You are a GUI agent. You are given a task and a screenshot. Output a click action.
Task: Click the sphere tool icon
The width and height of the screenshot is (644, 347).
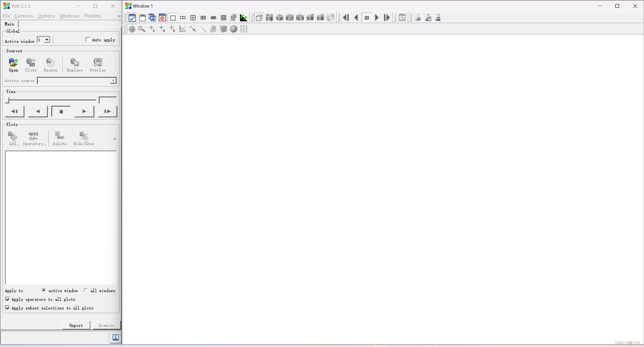(x=233, y=29)
